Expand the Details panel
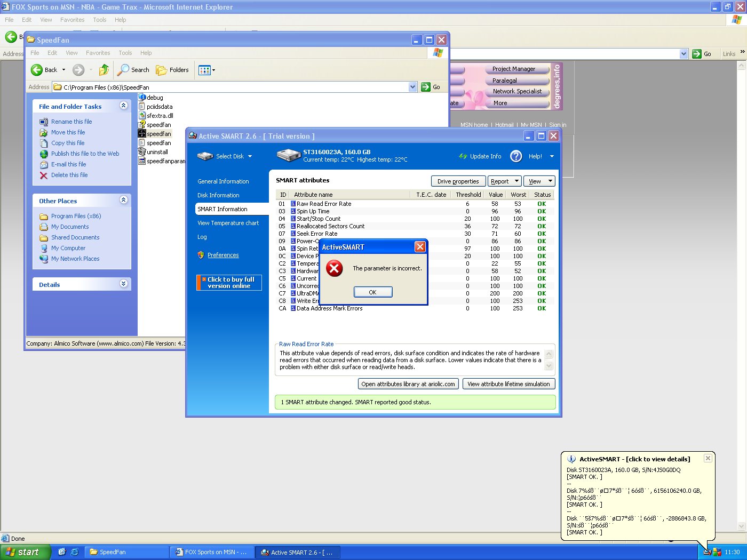This screenshot has height=560, width=747. tap(124, 284)
